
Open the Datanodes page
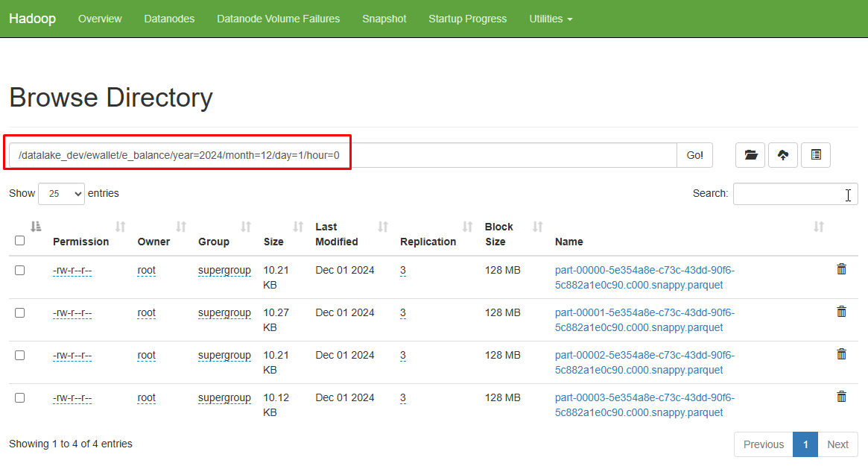(x=169, y=19)
